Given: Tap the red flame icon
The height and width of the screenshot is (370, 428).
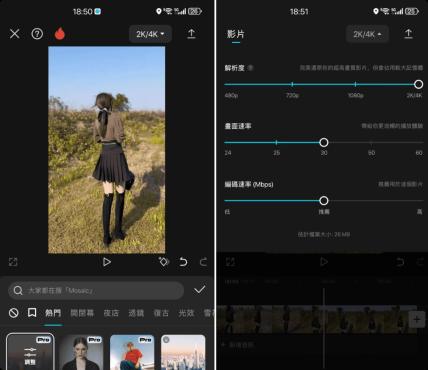Looking at the screenshot, I should [60, 34].
